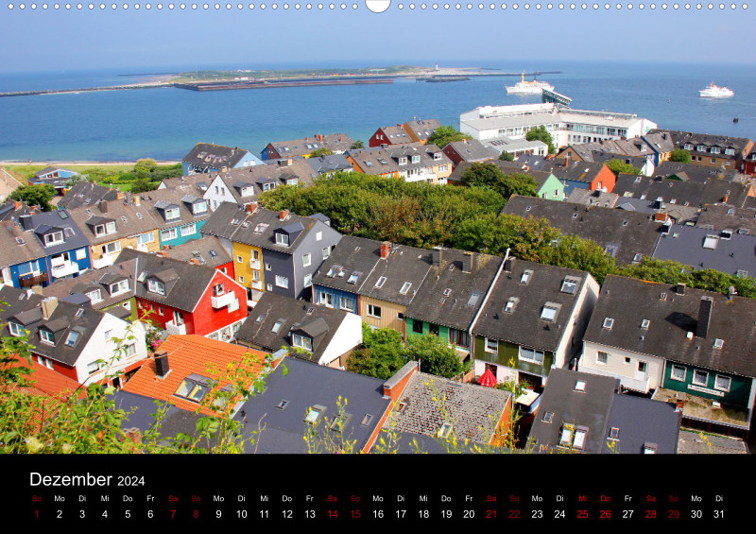756x534 pixels.
Task: Select date 3 in the calendar row
Action: point(82,514)
